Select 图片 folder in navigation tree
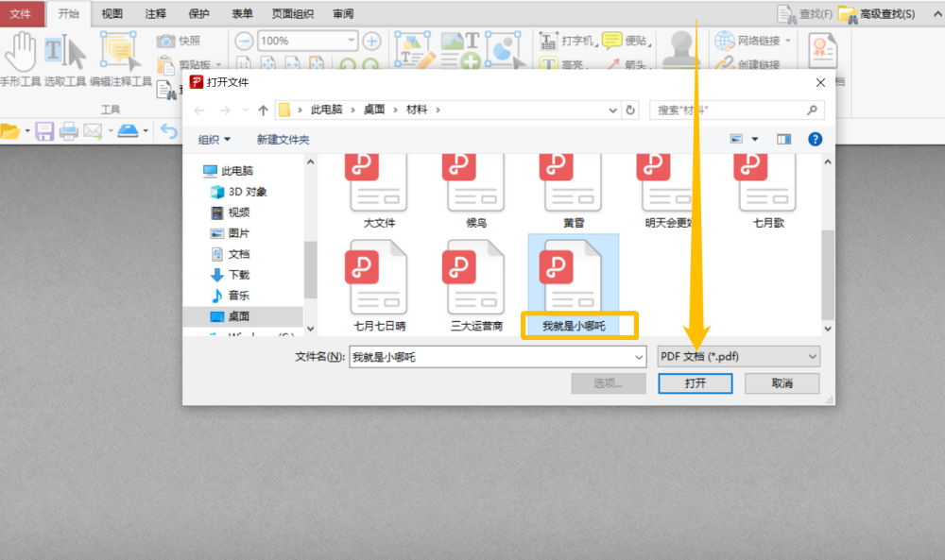 point(230,233)
